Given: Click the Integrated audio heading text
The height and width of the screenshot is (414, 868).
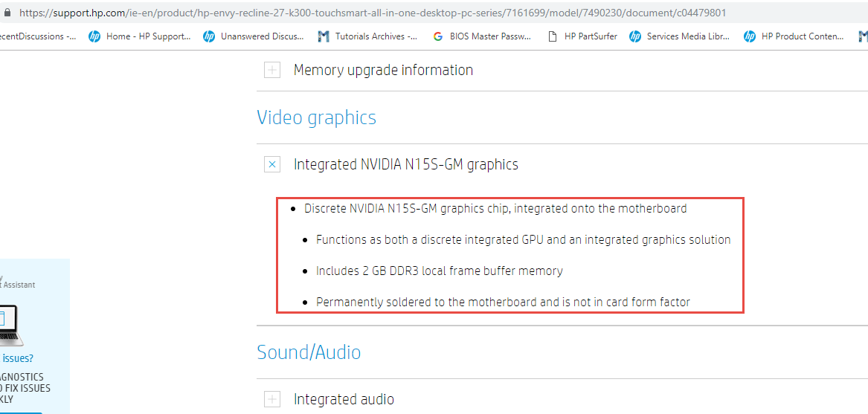Looking at the screenshot, I should point(344,399).
